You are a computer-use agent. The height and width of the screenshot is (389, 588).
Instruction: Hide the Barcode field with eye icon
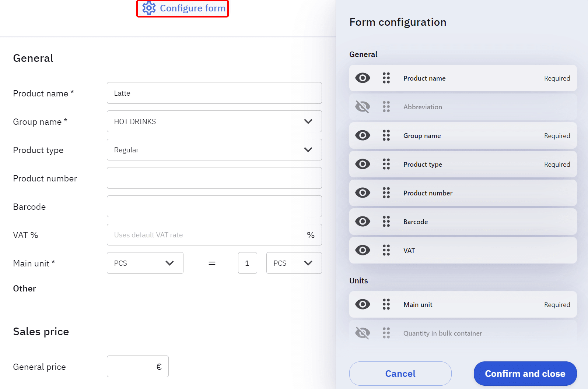(363, 222)
